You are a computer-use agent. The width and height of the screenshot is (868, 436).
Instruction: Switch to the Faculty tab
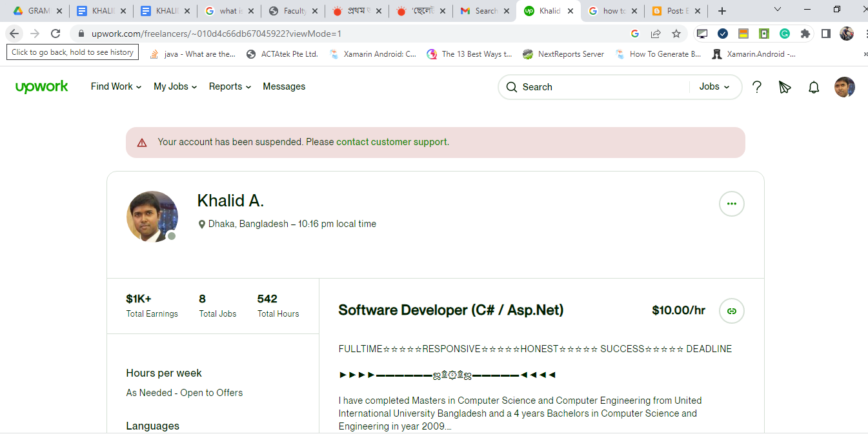coord(294,11)
